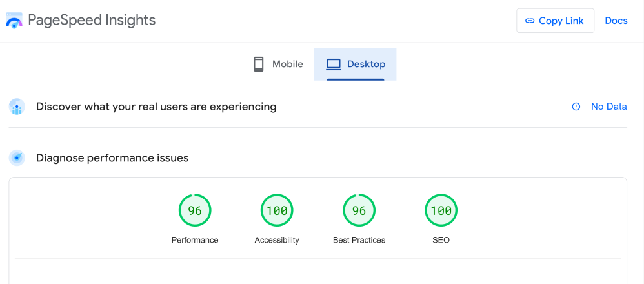Click the Accessibility label under the gauge
Viewport: 644px width, 284px height.
(277, 240)
